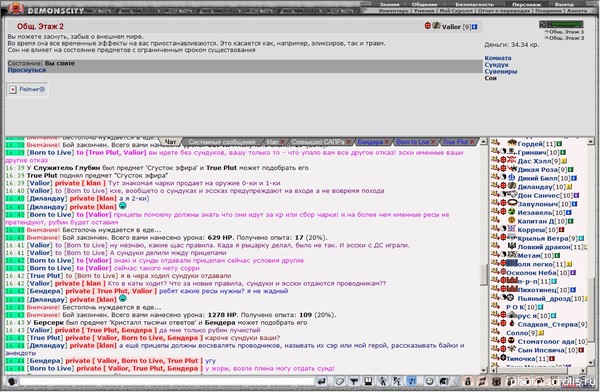Click the walking person icon in bottom toolbar
Screen dimensions: 600x392
coord(383,381)
